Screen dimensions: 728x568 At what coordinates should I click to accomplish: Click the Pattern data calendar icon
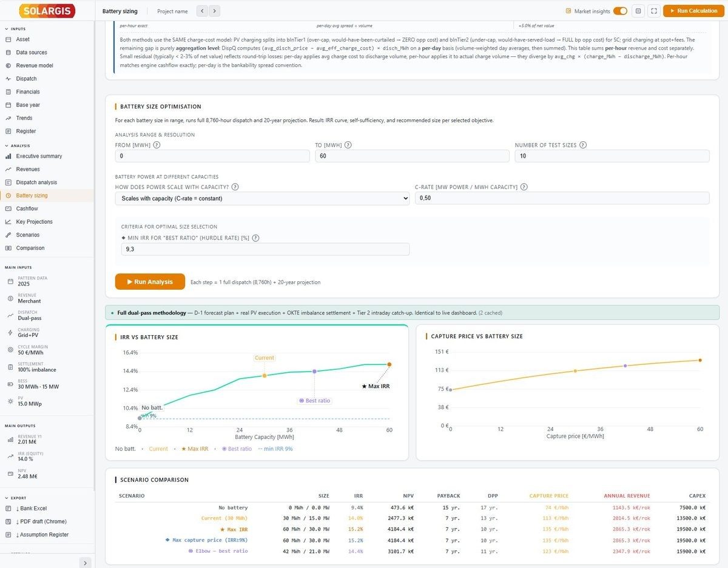pyautogui.click(x=10, y=281)
